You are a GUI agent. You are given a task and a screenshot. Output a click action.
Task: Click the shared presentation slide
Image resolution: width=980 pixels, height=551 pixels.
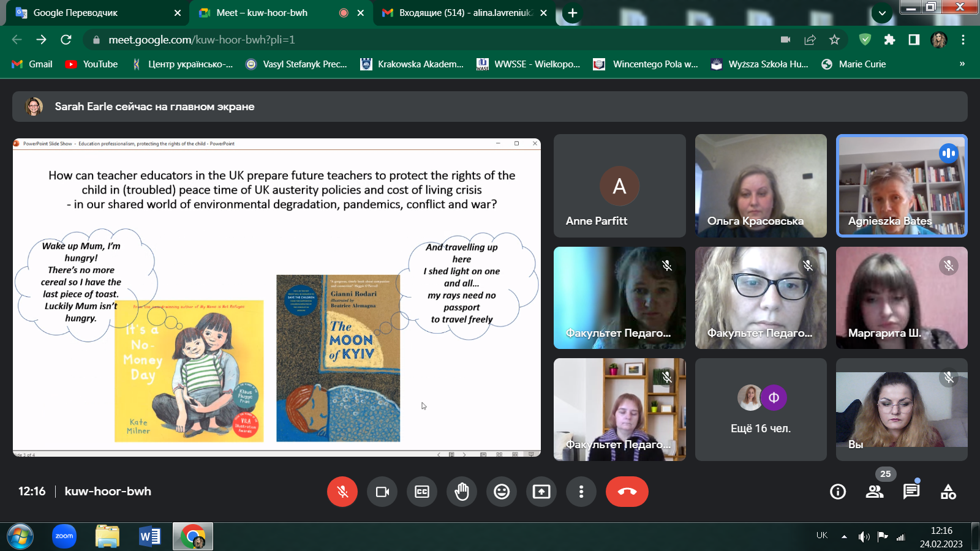pos(277,298)
